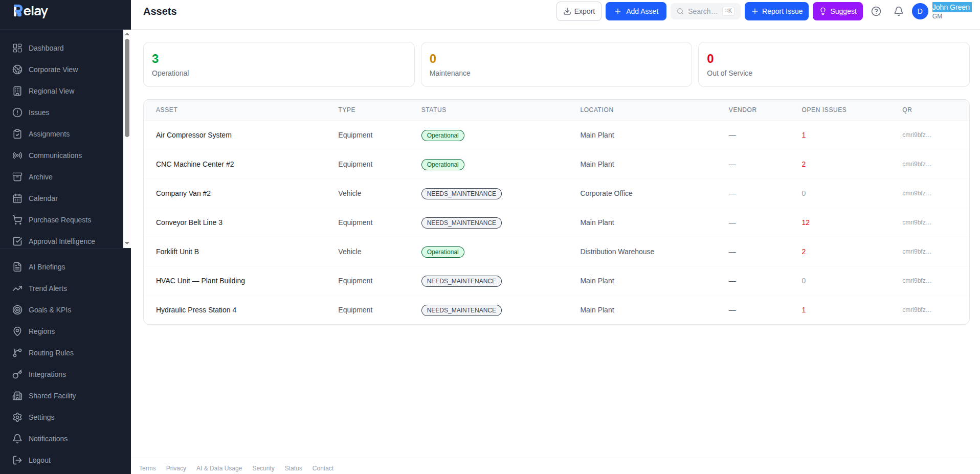Click the Approval Intelligence check icon

tap(17, 241)
